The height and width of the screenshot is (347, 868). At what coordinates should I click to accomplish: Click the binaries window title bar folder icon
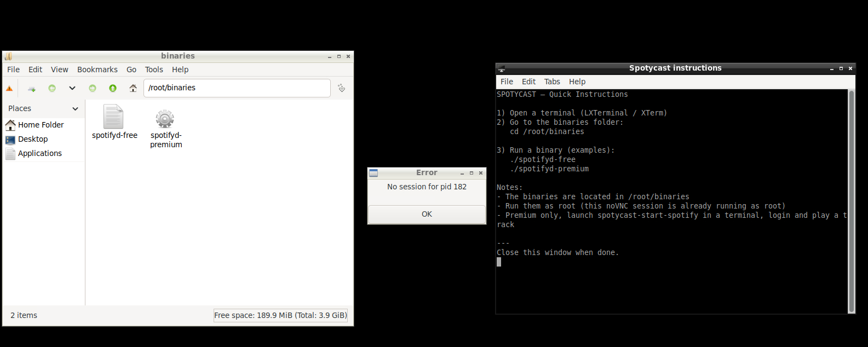point(8,56)
